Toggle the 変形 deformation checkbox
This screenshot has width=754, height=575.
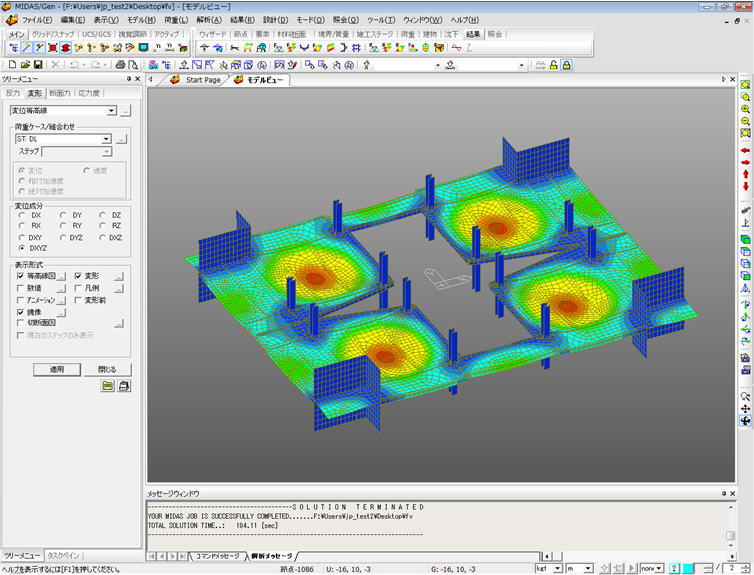coord(78,276)
